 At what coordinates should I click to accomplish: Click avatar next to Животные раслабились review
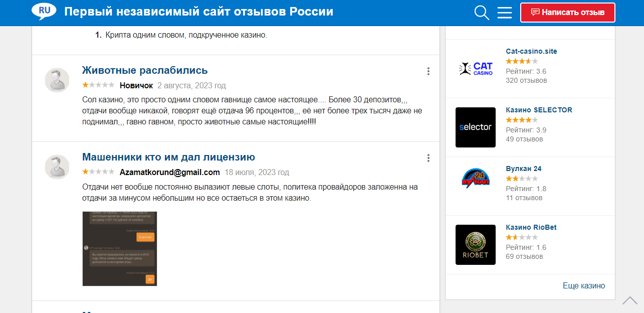[57, 80]
